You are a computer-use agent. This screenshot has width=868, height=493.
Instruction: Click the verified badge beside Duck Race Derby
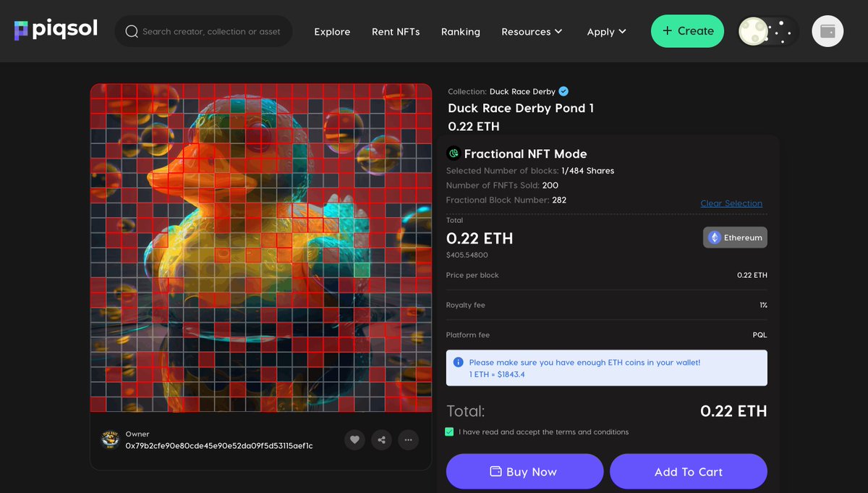pos(563,91)
